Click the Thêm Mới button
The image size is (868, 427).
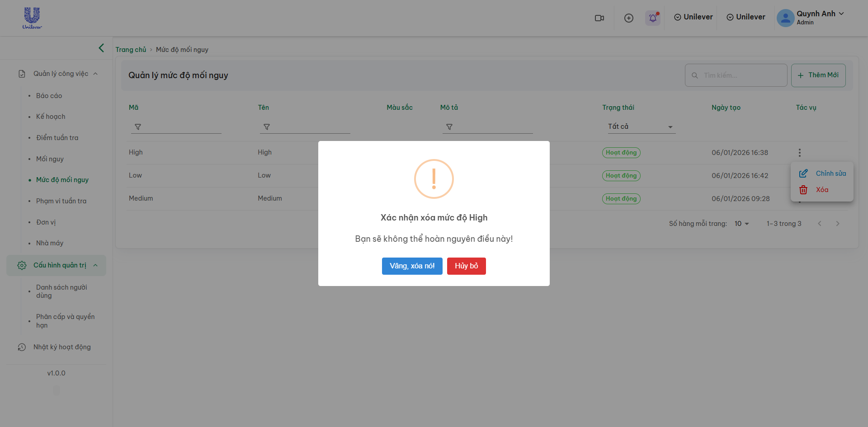click(818, 75)
